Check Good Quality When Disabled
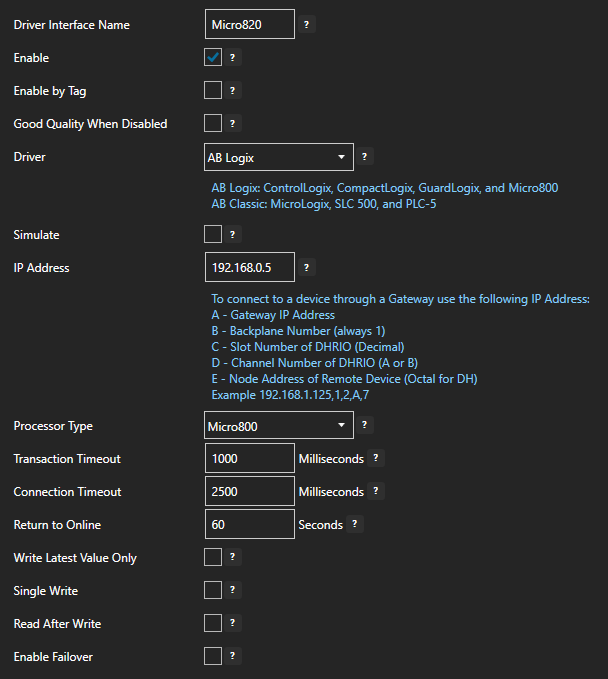Image resolution: width=608 pixels, height=679 pixels. point(213,123)
